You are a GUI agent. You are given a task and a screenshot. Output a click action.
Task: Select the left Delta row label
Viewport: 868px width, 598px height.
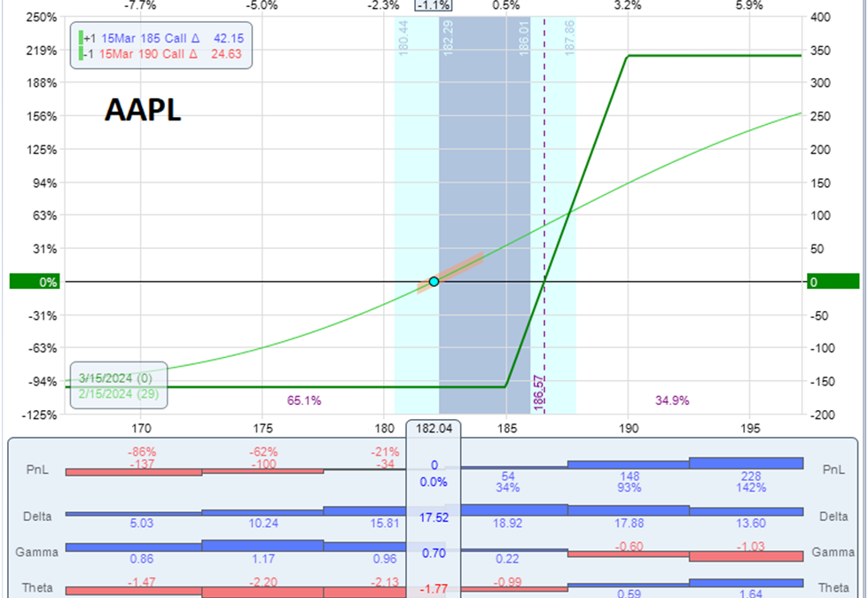coord(35,514)
